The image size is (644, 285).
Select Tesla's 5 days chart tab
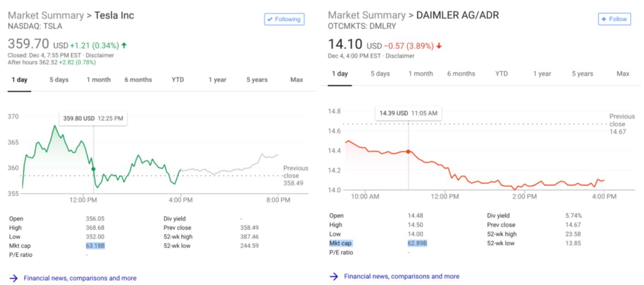pyautogui.click(x=59, y=80)
